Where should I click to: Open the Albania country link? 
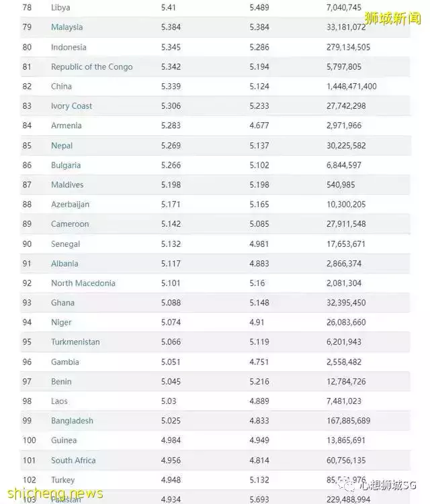point(64,264)
